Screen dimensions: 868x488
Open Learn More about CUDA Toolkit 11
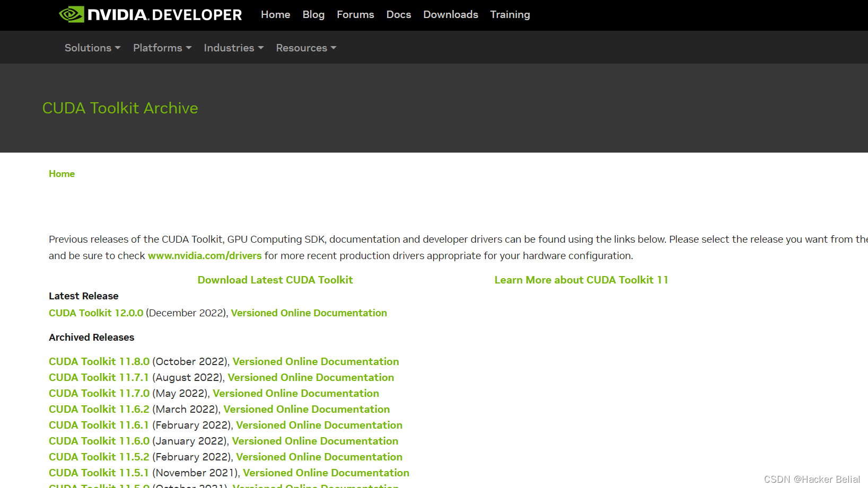tap(581, 280)
